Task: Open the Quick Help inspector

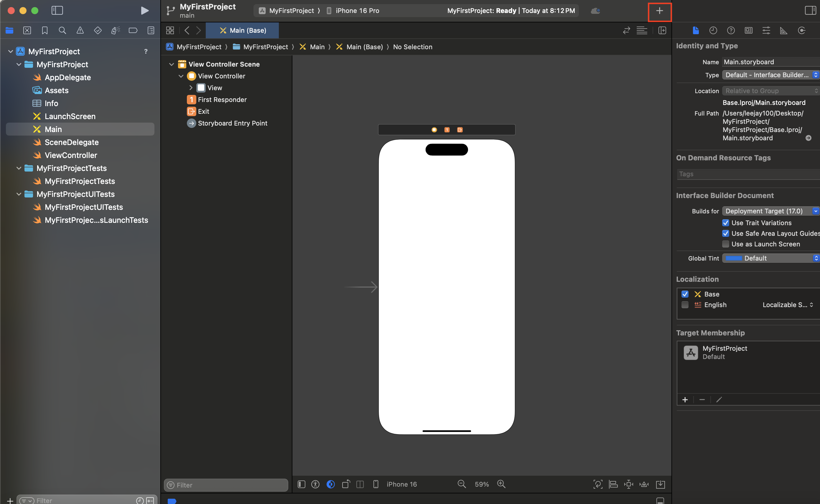Action: pos(731,31)
